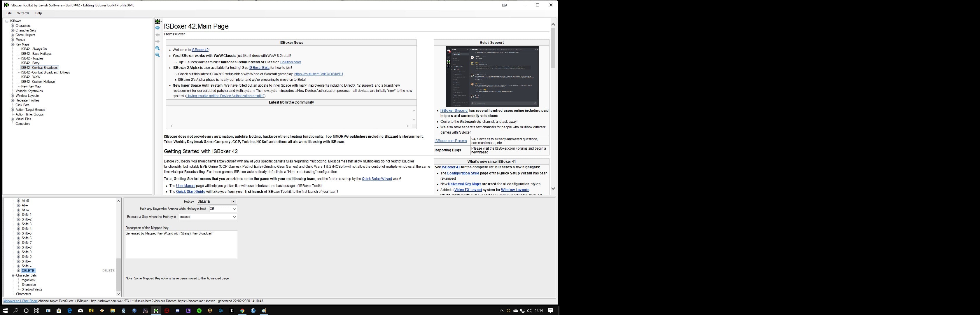The height and width of the screenshot is (315, 980).
Task: Zoom in on the wiki page
Action: tap(157, 48)
